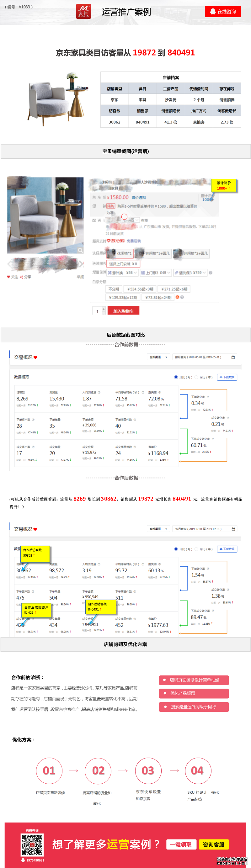Click the yellow 咨询客服 button
The height and width of the screenshot is (868, 251).
(x=214, y=844)
